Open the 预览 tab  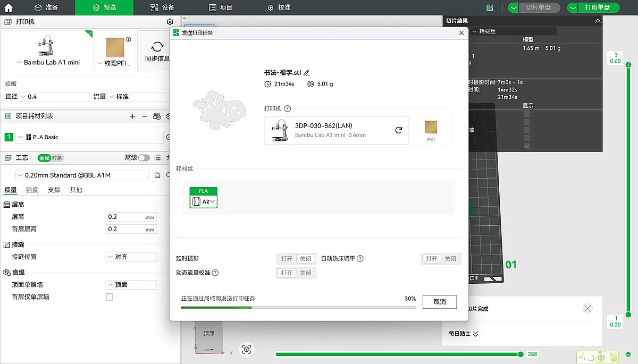click(x=104, y=7)
